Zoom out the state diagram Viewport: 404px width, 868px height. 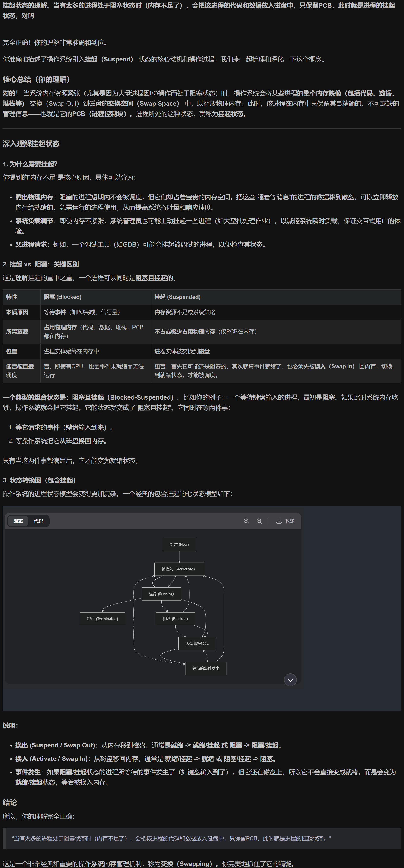(x=247, y=521)
